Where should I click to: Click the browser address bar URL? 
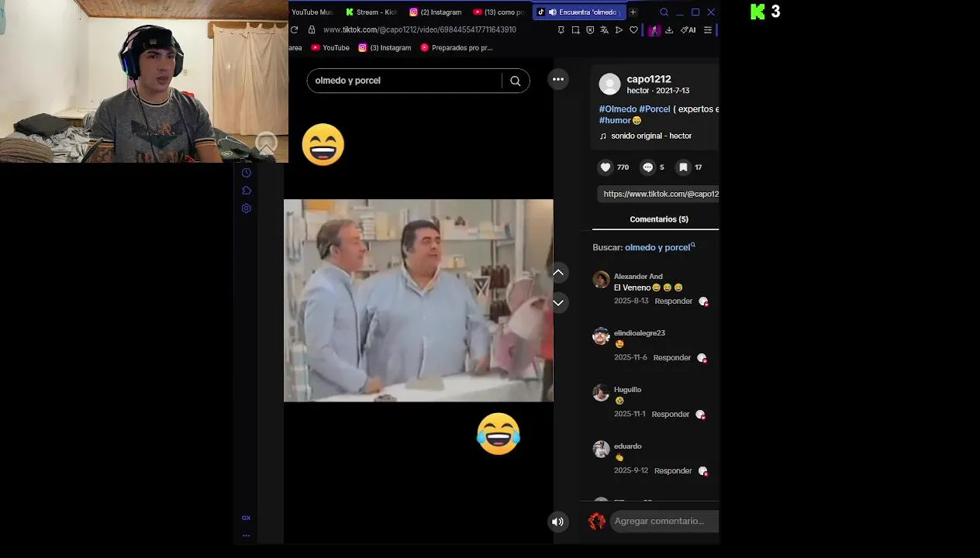(419, 29)
